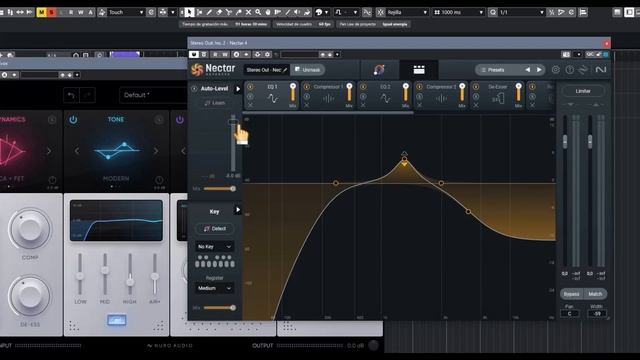Viewport: 640px width, 360px height.
Task: Toggle global Mute M button
Action: point(41,12)
